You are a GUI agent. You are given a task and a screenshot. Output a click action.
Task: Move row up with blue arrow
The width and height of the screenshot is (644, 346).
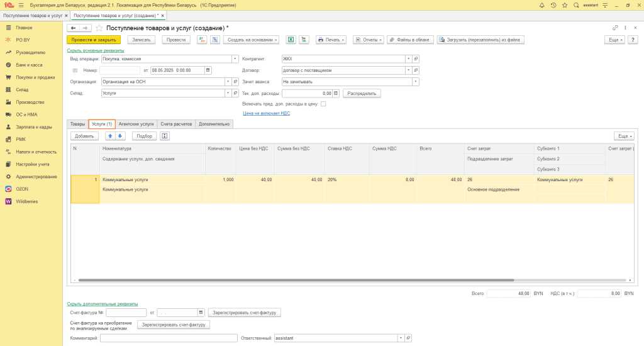click(110, 136)
